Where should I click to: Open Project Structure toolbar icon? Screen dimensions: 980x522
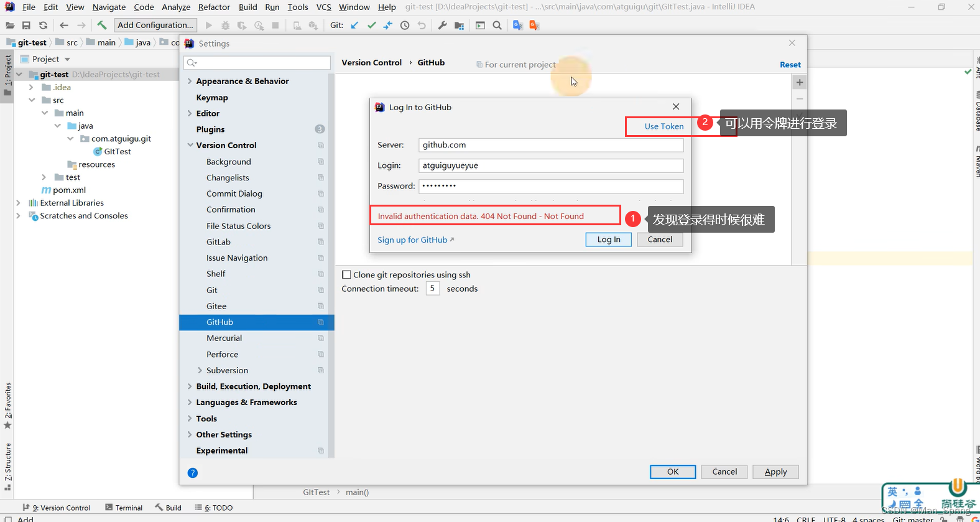[459, 26]
